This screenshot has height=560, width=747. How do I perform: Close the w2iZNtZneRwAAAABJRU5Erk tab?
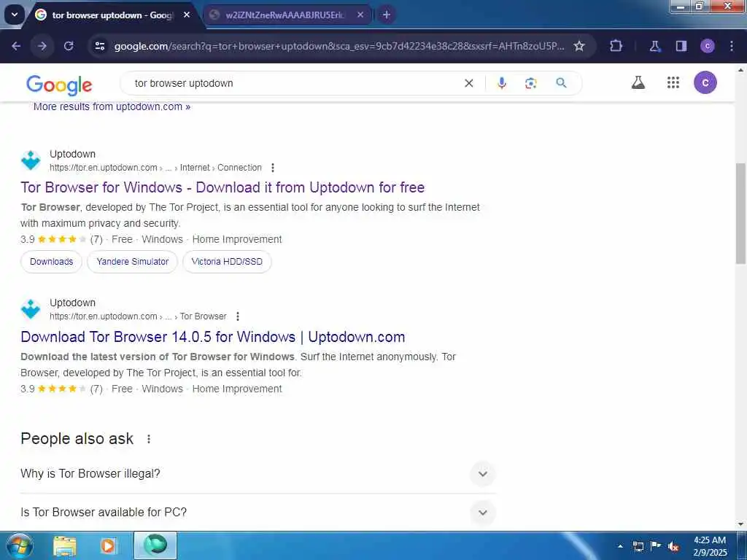(360, 15)
